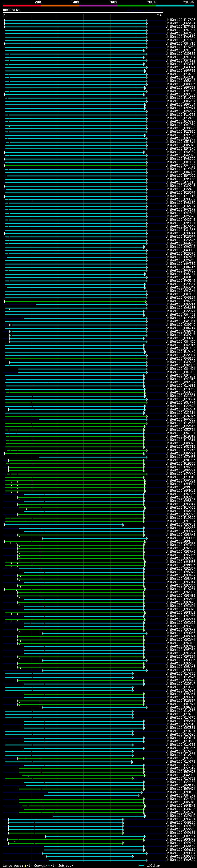Select the query name BB928161
This screenshot has width=197, height=868.
11,10
